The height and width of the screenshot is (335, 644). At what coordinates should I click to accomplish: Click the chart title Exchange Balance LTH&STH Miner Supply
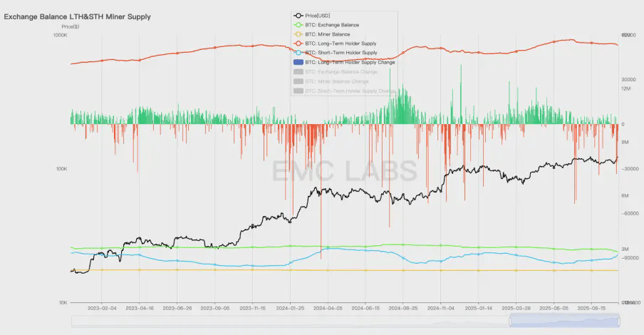coord(77,17)
